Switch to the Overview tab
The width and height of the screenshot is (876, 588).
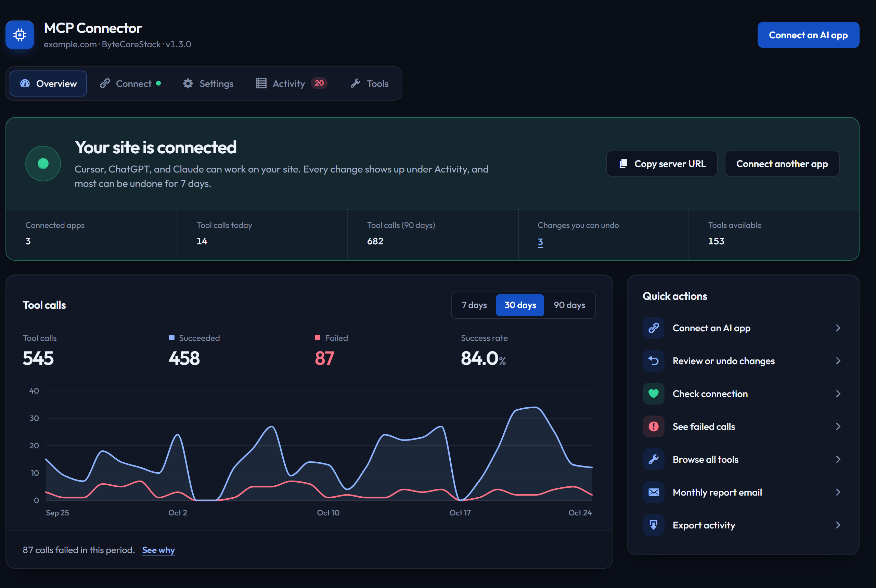pos(48,84)
